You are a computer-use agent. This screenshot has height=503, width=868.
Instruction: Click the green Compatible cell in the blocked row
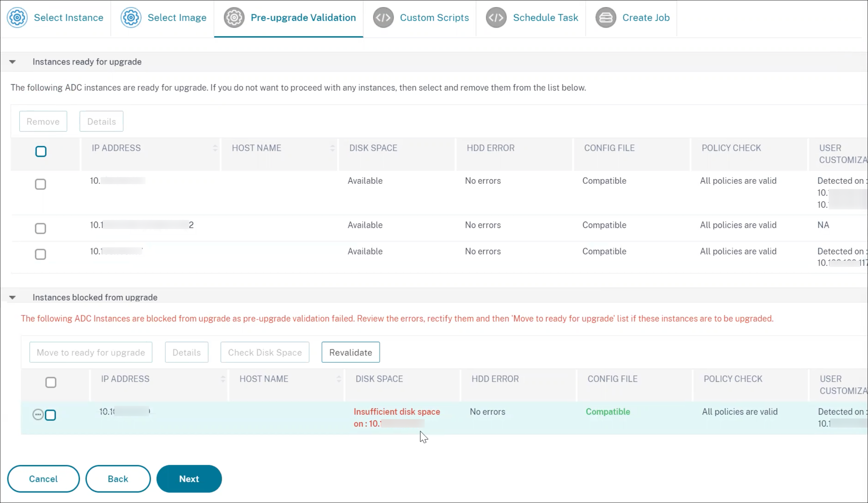coord(608,411)
